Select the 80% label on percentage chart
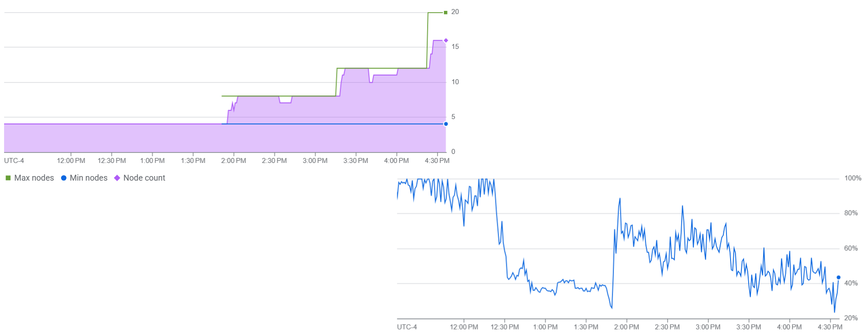This screenshot has width=868, height=335. pyautogui.click(x=851, y=213)
